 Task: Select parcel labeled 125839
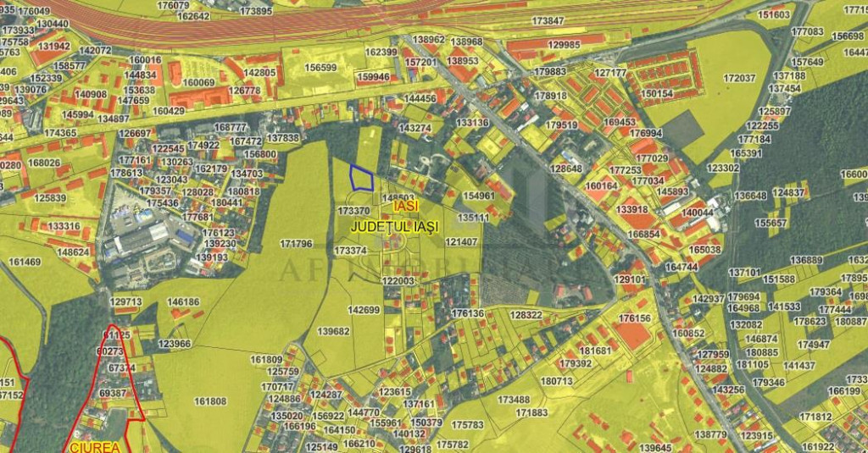pyautogui.click(x=50, y=197)
